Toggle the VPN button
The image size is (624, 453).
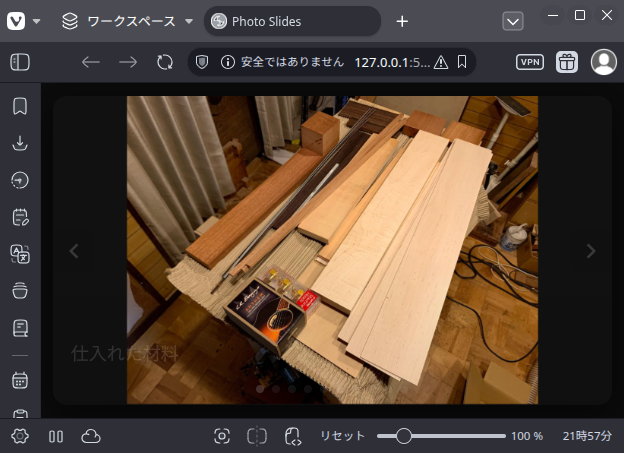pyautogui.click(x=530, y=62)
